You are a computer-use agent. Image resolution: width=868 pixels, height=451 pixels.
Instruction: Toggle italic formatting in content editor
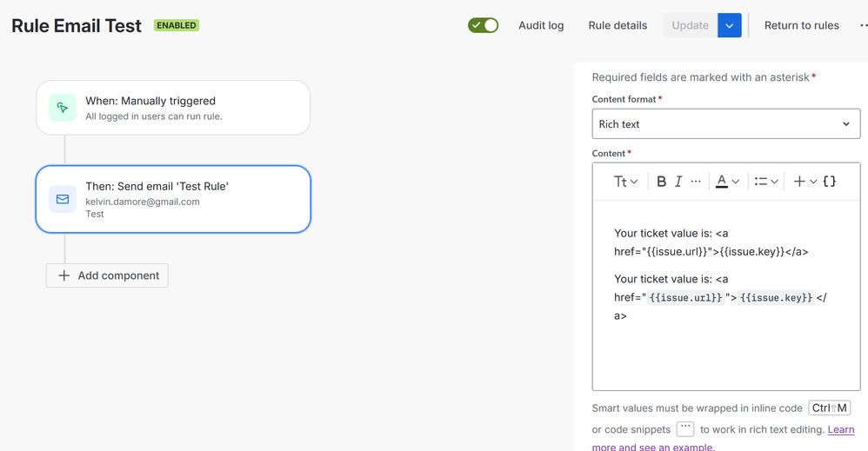(678, 182)
